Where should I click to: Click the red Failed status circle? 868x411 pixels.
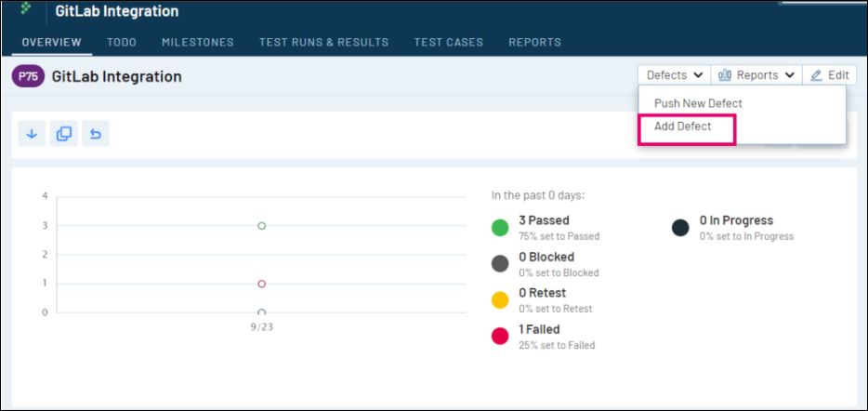[500, 337]
